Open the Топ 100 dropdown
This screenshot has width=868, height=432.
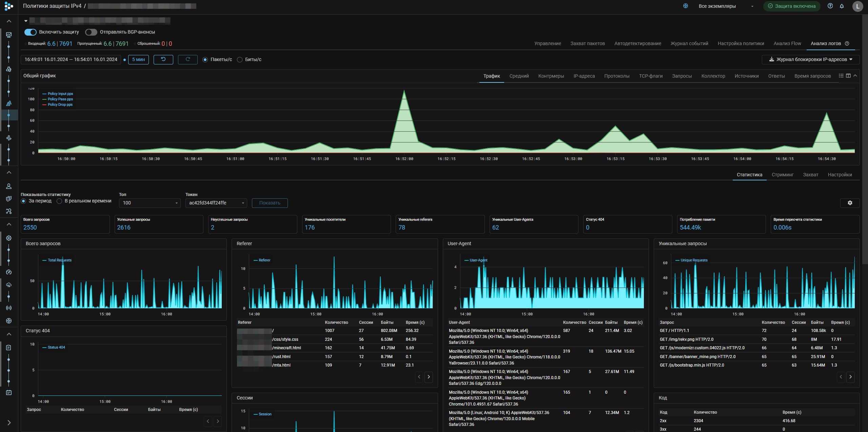point(150,203)
